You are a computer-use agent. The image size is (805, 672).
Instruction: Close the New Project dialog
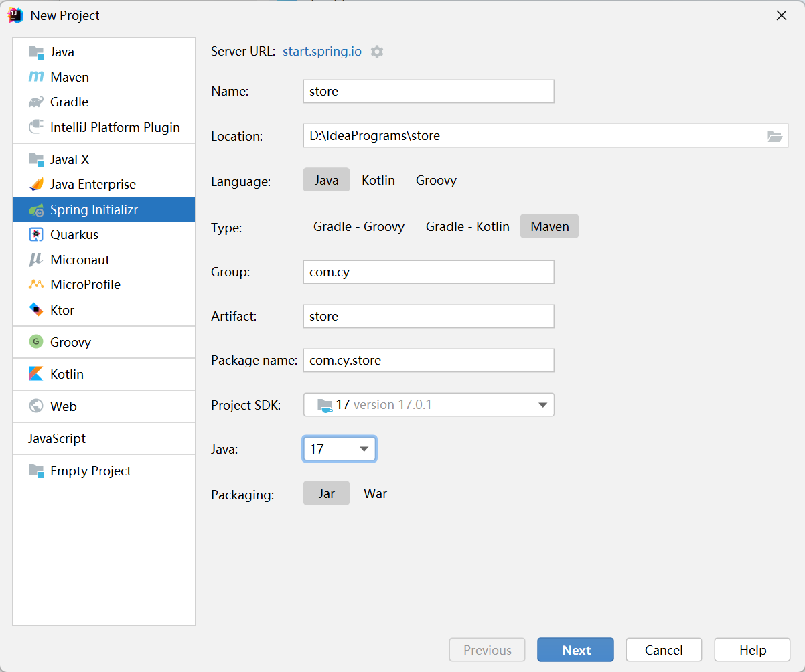click(x=782, y=15)
